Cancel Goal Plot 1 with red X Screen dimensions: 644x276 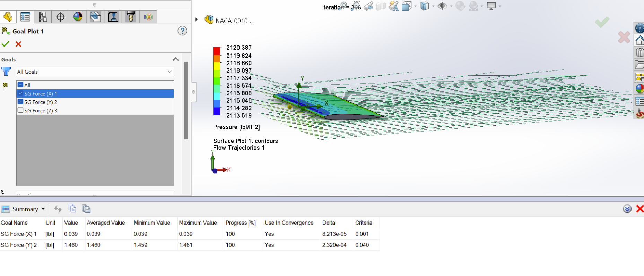coord(18,44)
